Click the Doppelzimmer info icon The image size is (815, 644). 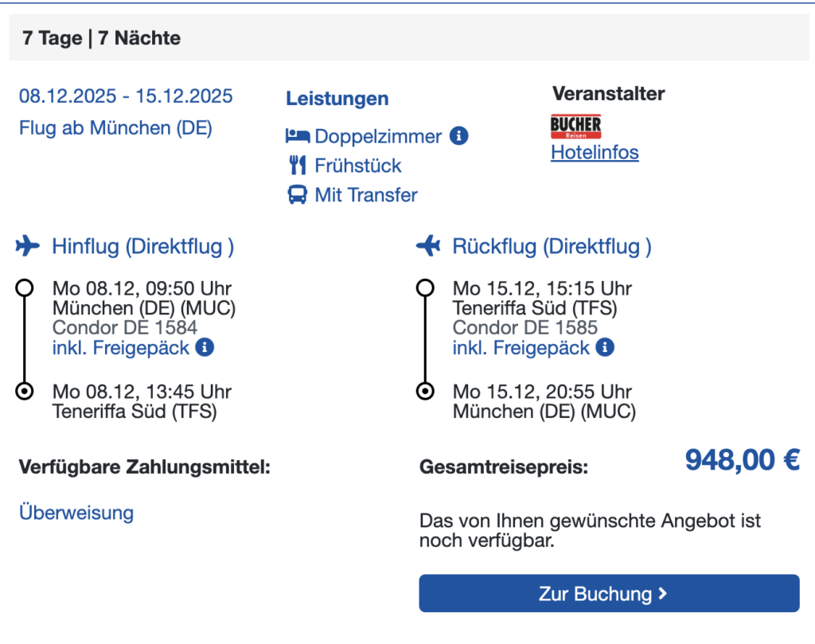pyautogui.click(x=458, y=135)
